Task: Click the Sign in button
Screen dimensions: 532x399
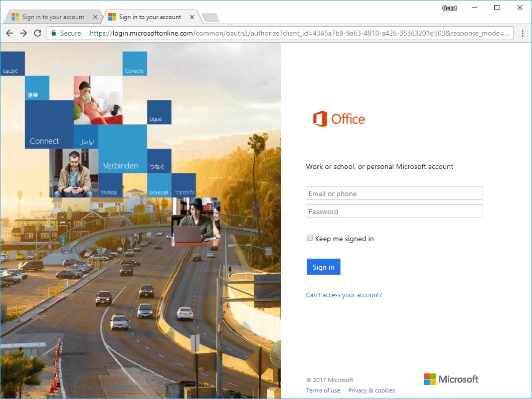Action: (x=323, y=267)
